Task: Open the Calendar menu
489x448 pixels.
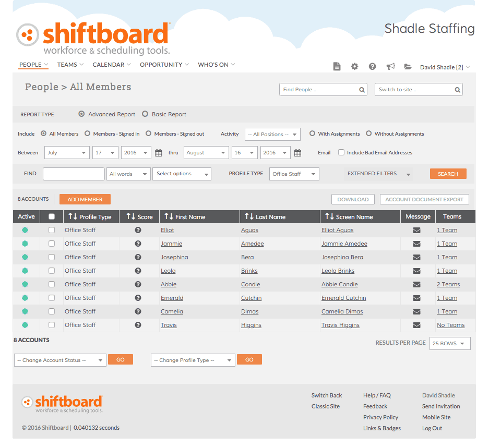Action: click(111, 65)
